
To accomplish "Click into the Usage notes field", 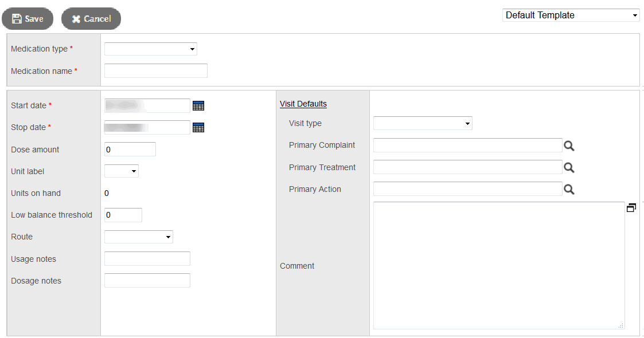I will click(x=147, y=259).
